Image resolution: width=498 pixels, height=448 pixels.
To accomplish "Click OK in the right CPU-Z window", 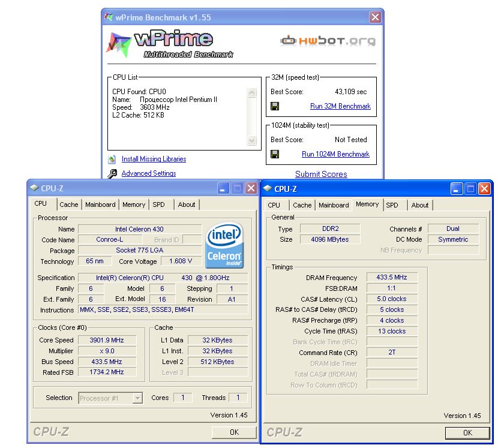I will coord(467,433).
